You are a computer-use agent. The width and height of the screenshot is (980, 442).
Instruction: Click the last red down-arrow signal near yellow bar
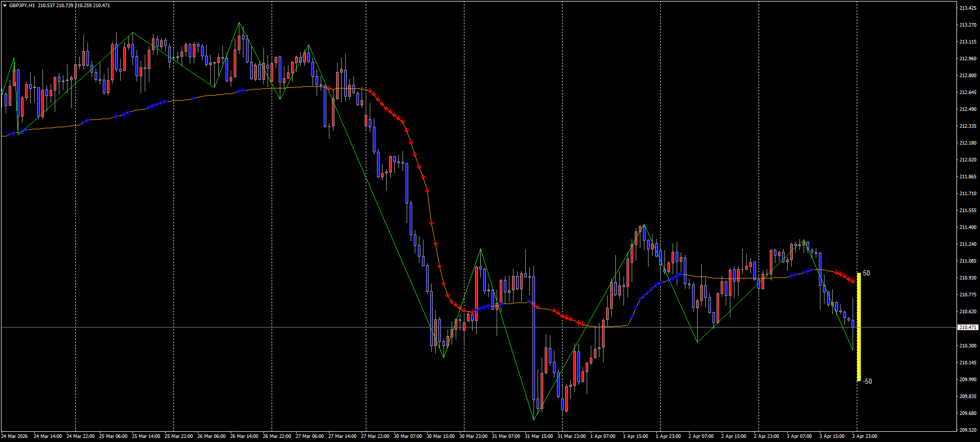coord(853,281)
